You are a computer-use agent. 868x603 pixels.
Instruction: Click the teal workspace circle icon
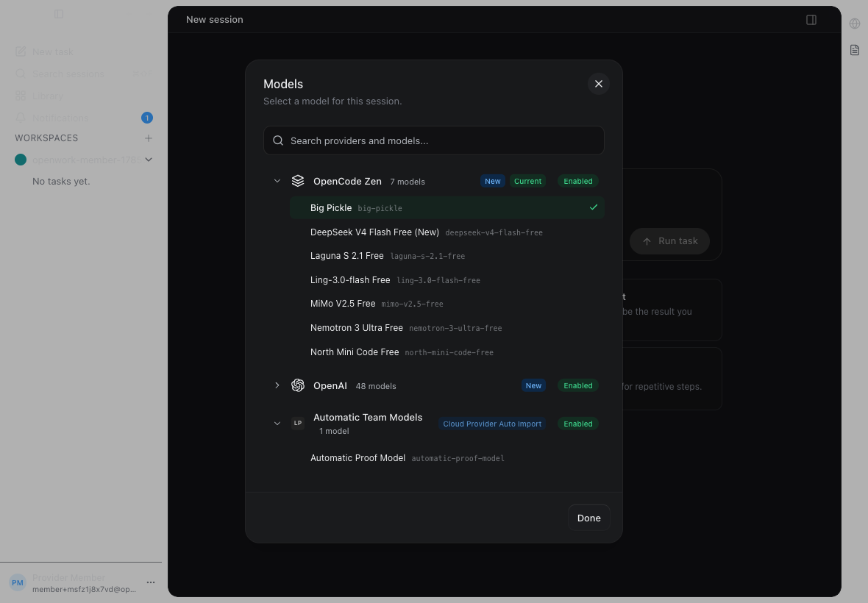tap(21, 160)
